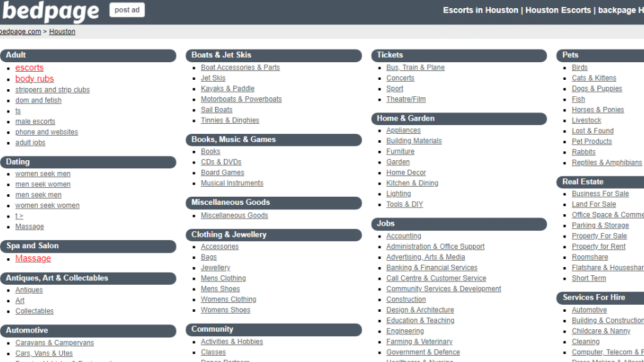Click the Bags link
Image resolution: width=644 pixels, height=362 pixels.
[x=209, y=257]
